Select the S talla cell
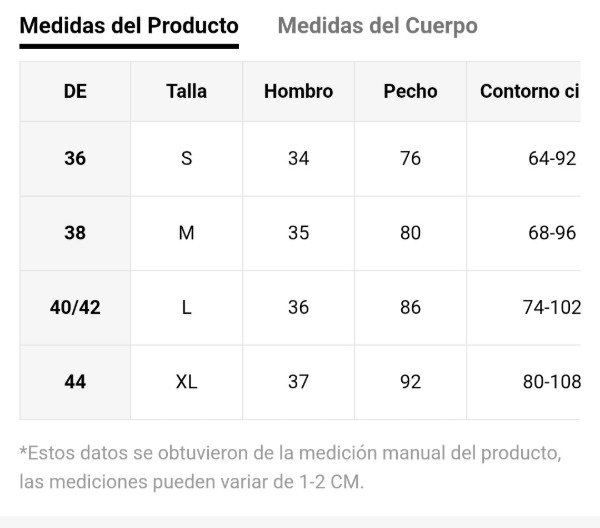Image resolution: width=600 pixels, height=528 pixels. [x=186, y=158]
